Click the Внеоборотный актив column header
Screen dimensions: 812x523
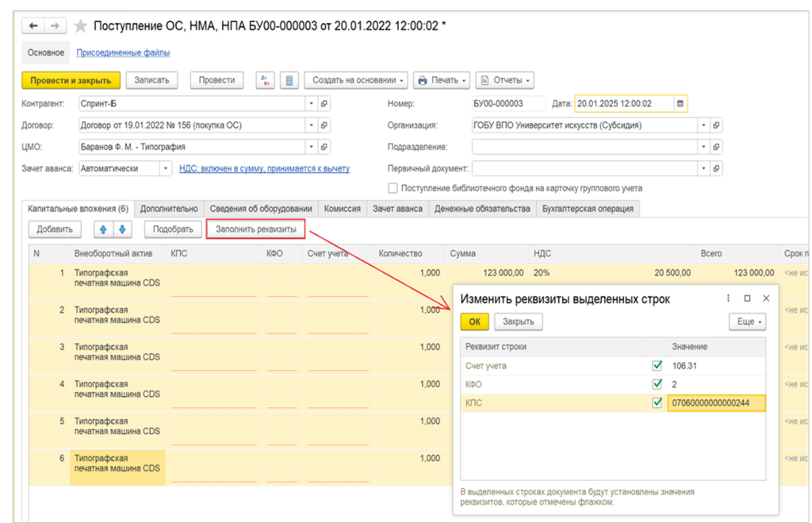coord(117,253)
